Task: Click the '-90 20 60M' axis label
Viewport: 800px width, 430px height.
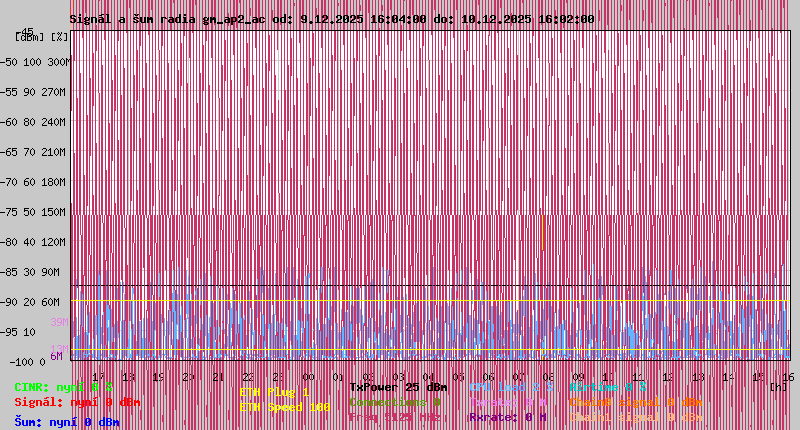Action: click(x=31, y=302)
